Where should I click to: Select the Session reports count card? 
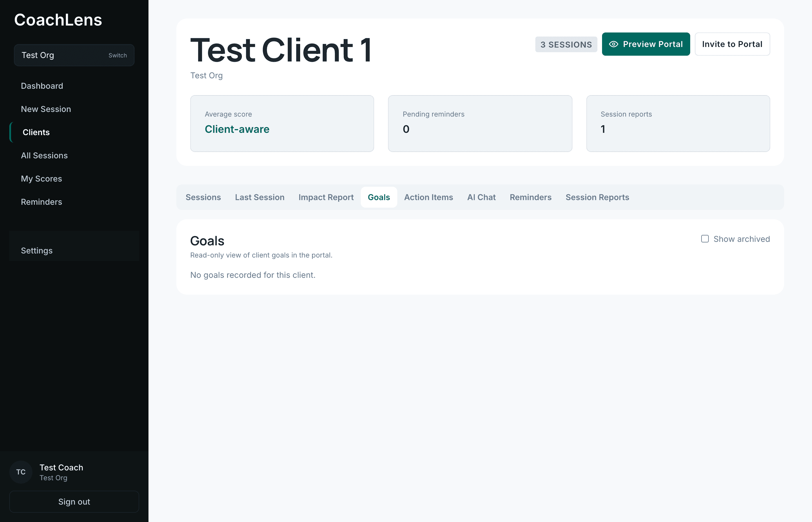[678, 123]
